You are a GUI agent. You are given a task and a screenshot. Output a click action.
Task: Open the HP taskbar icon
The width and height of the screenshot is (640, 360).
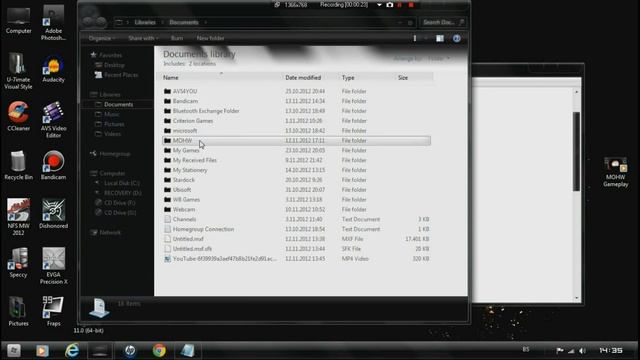pos(130,351)
